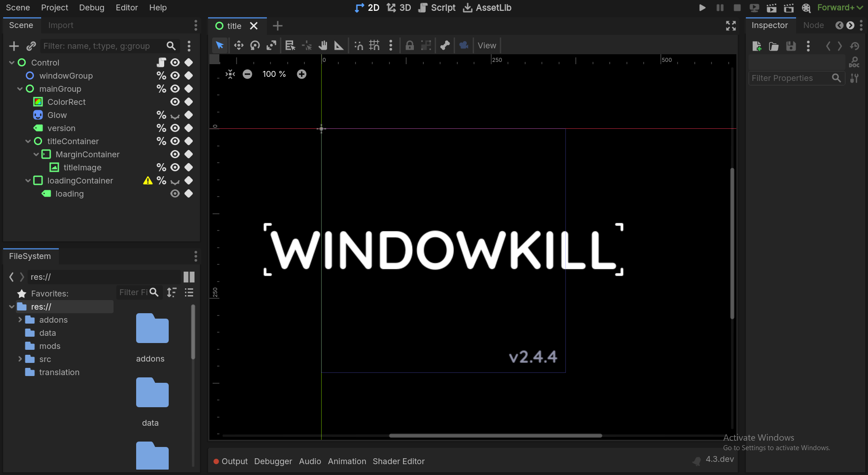This screenshot has width=868, height=475.
Task: Open the View menu button
Action: [487, 45]
